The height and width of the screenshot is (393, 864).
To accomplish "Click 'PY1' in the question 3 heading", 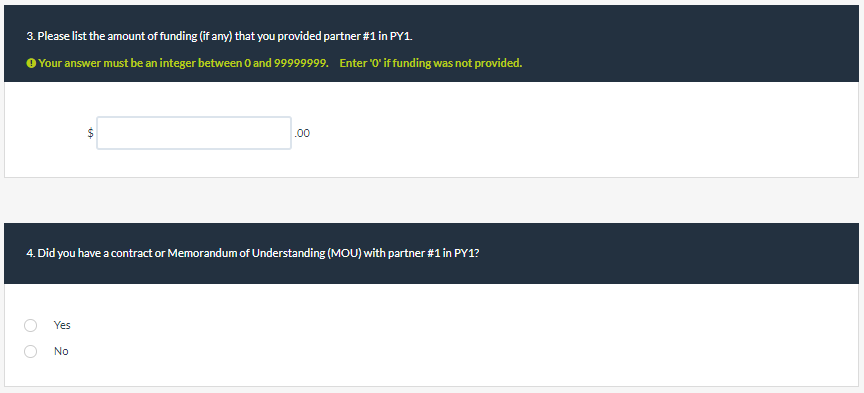I will [401, 37].
